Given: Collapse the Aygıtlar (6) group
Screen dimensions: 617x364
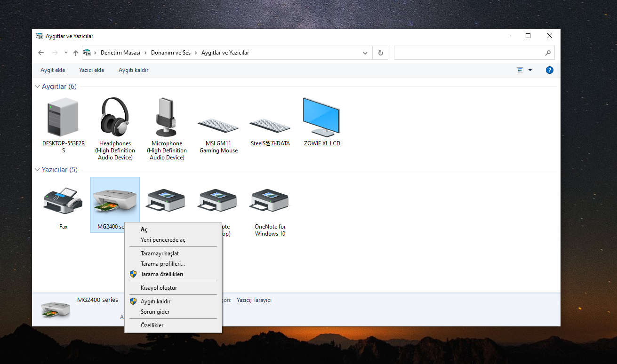Looking at the screenshot, I should pos(38,87).
